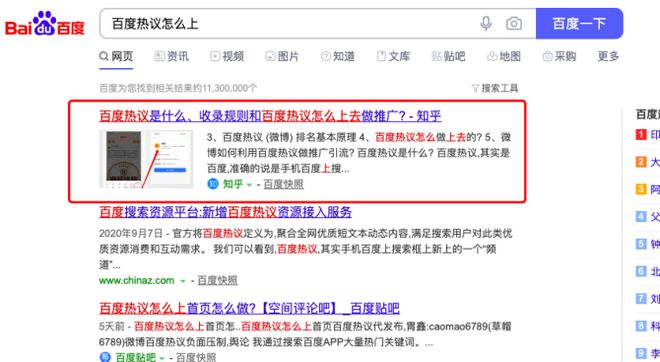Viewport: 660px width, 362px height.
Task: Open the 视频 tab
Action: tap(227, 56)
